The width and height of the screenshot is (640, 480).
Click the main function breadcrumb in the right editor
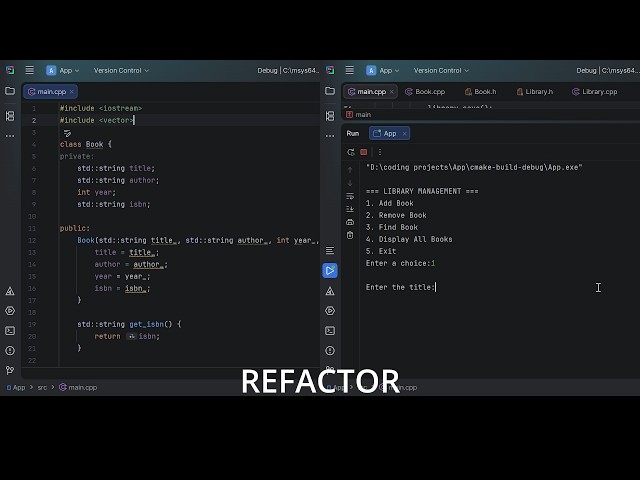359,115
